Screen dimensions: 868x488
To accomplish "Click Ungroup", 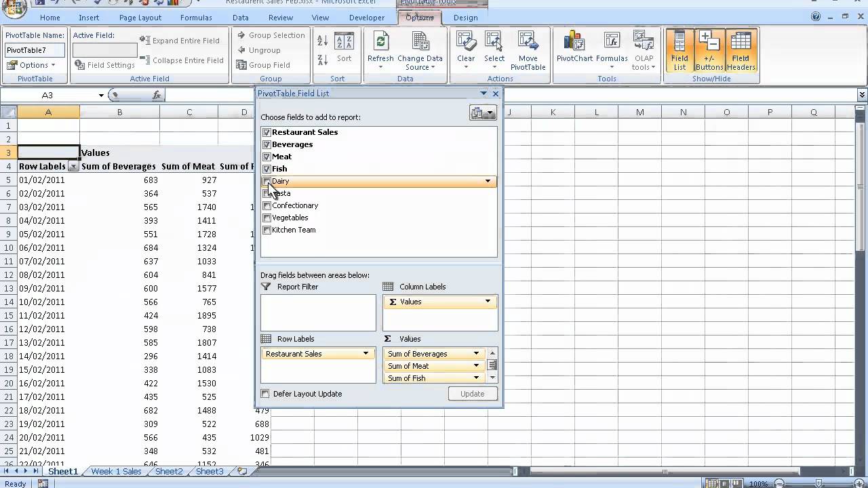I will pyautogui.click(x=258, y=50).
